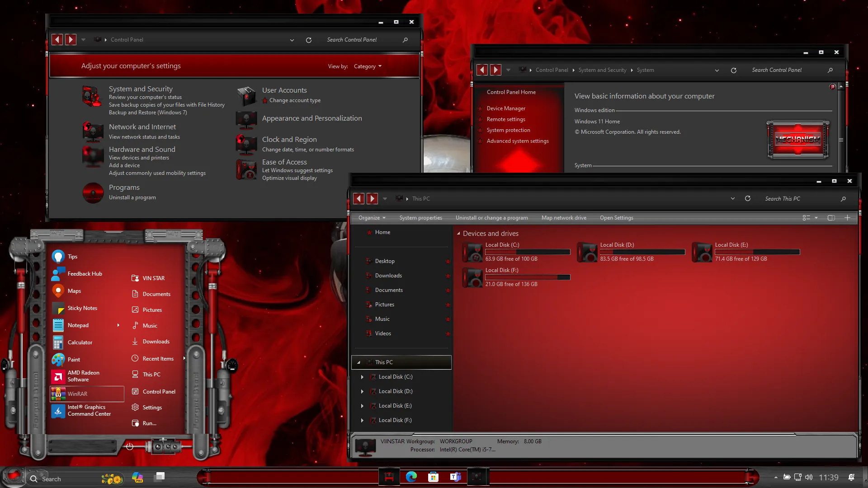This screenshot has width=868, height=488.
Task: Expand Local Disk (F:) tree node
Action: pos(362,420)
